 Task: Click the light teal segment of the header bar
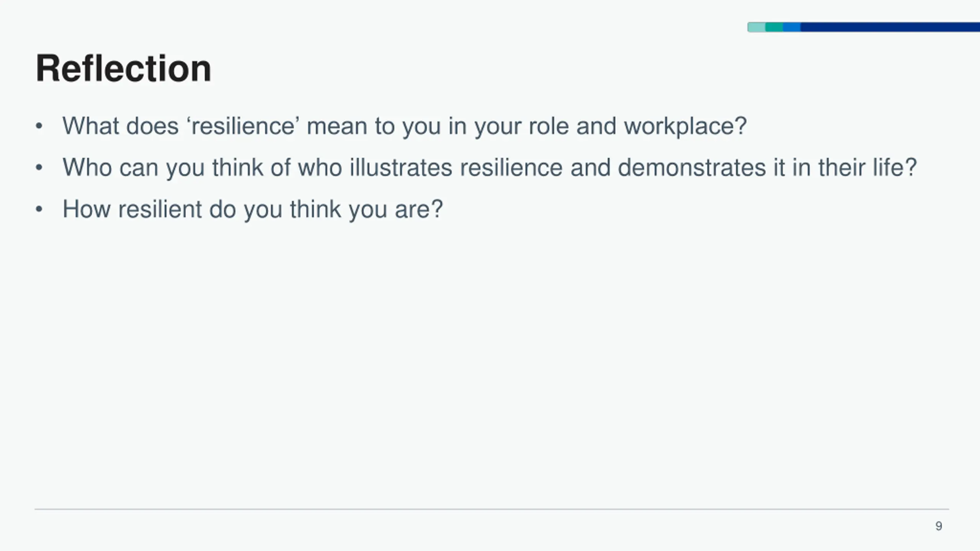[x=756, y=27]
